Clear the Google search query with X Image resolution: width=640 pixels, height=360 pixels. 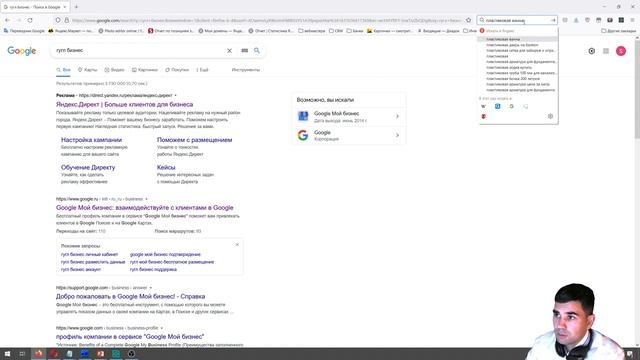point(229,51)
